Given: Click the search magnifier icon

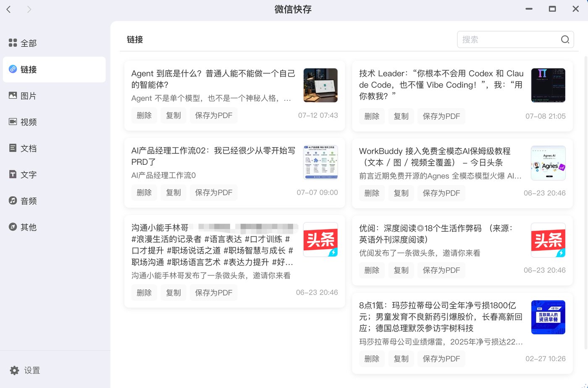Looking at the screenshot, I should [x=565, y=40].
